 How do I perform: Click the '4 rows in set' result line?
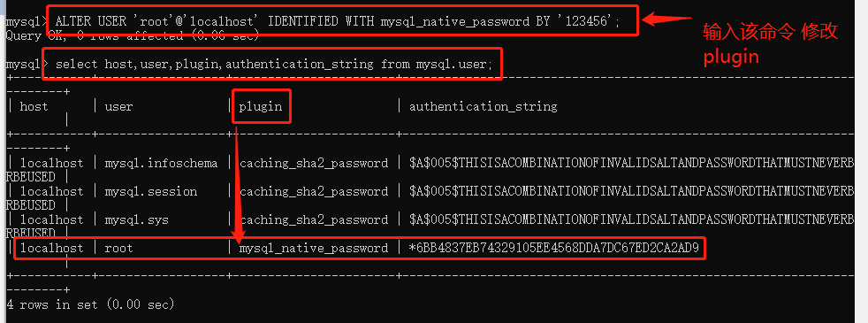tap(90, 304)
